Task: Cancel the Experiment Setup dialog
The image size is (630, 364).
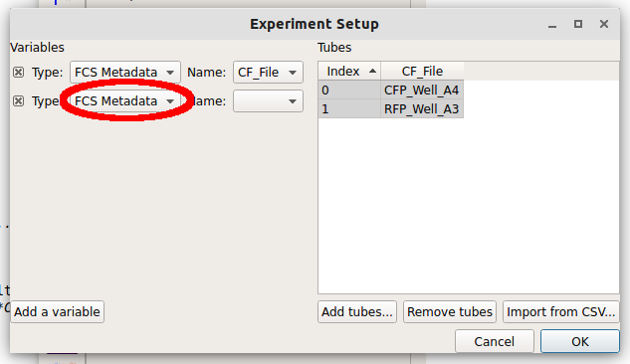Action: 495,341
